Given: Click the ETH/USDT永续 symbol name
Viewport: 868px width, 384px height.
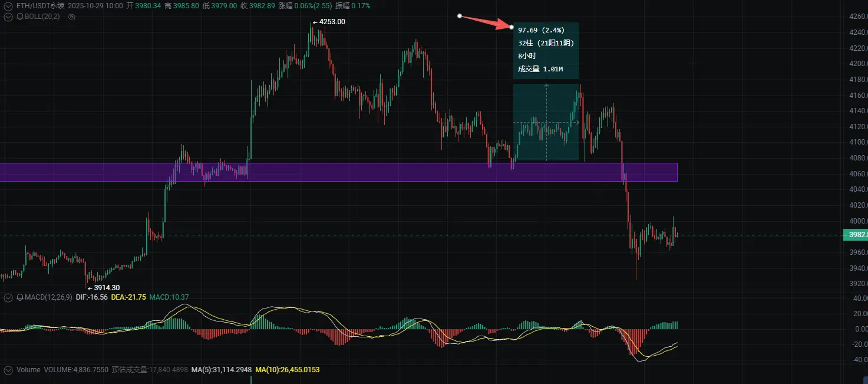Looking at the screenshot, I should (40, 5).
